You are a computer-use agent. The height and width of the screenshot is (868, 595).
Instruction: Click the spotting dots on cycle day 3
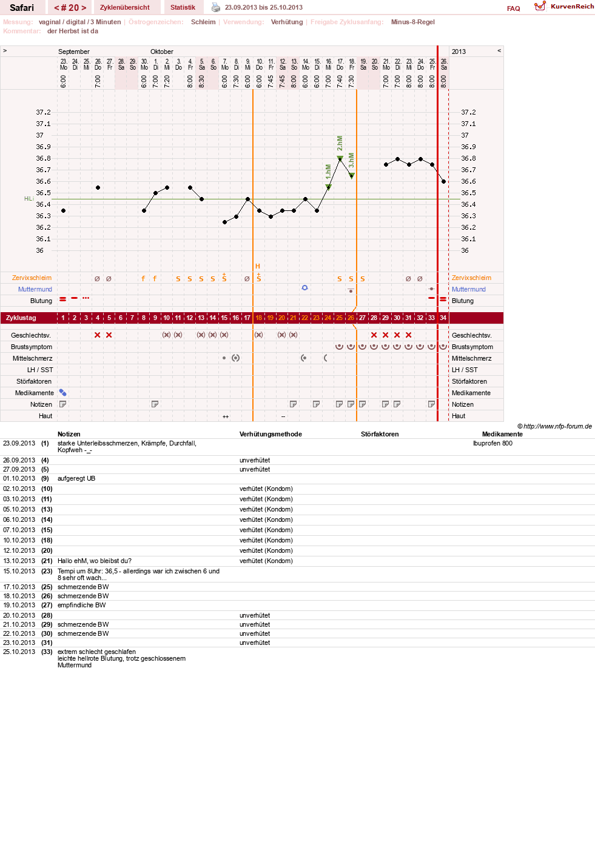pos(86,298)
